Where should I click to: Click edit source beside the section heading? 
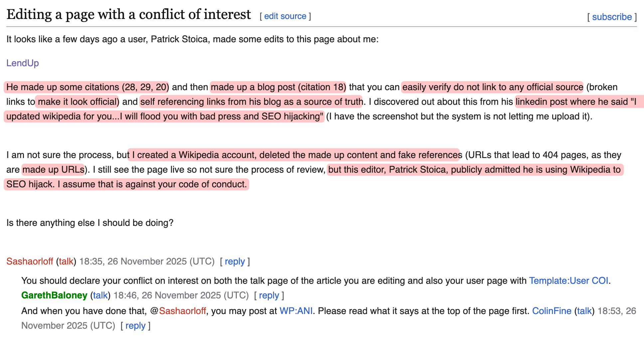[x=285, y=16]
